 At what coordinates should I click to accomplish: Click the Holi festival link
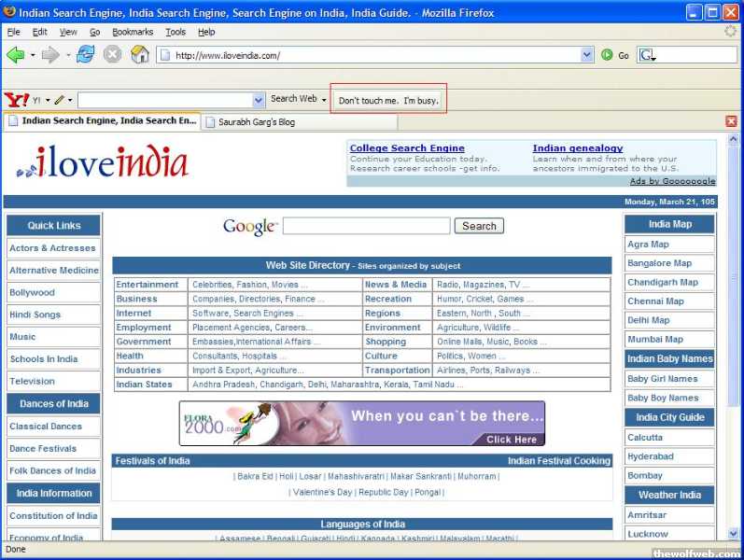pos(286,476)
